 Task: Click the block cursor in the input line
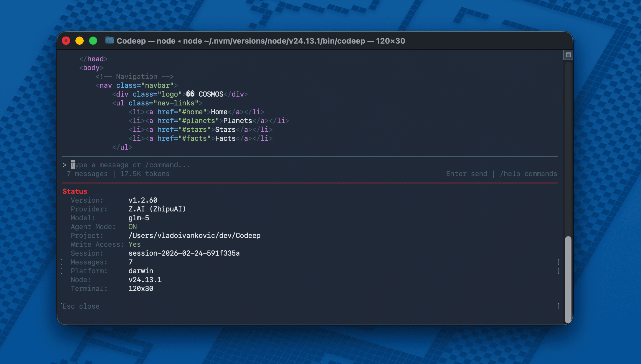tap(73, 165)
